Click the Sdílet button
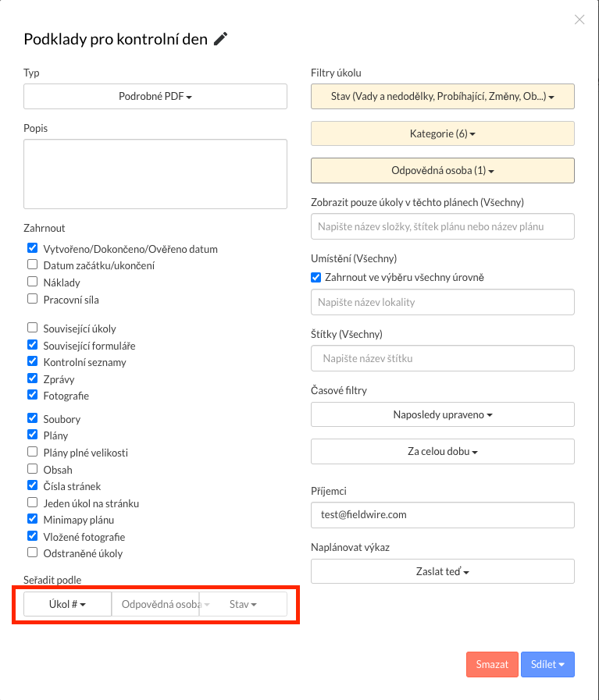The image size is (599, 700). pos(547,664)
